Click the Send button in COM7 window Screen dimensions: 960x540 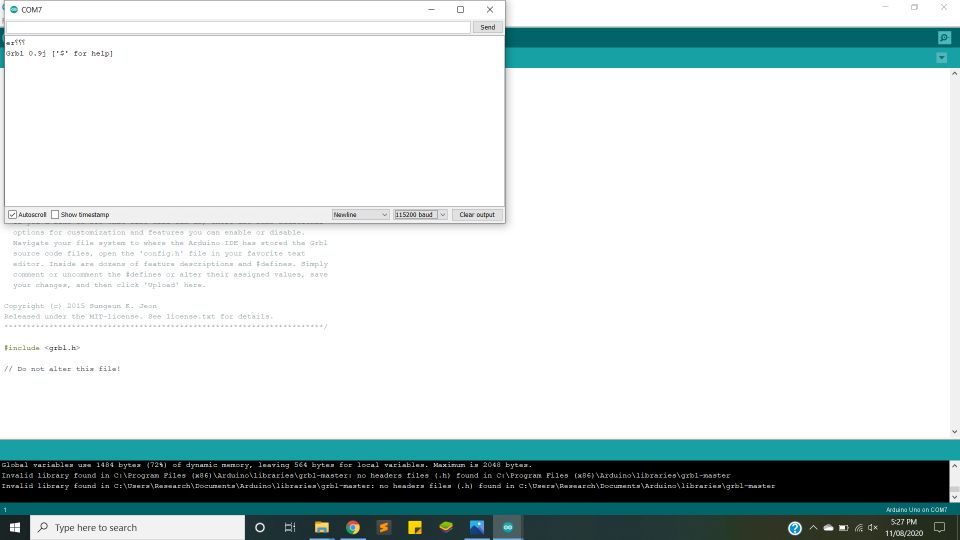tap(487, 27)
